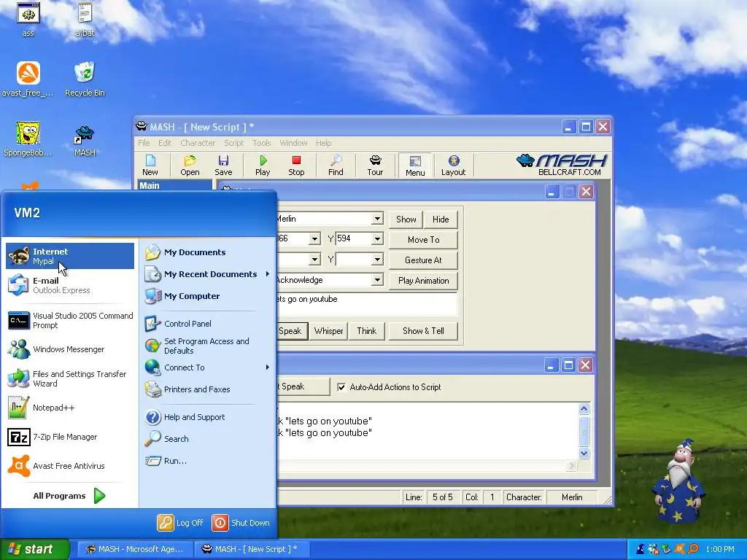Open Outlook Express E-mail entry
747x560 pixels.
click(70, 285)
